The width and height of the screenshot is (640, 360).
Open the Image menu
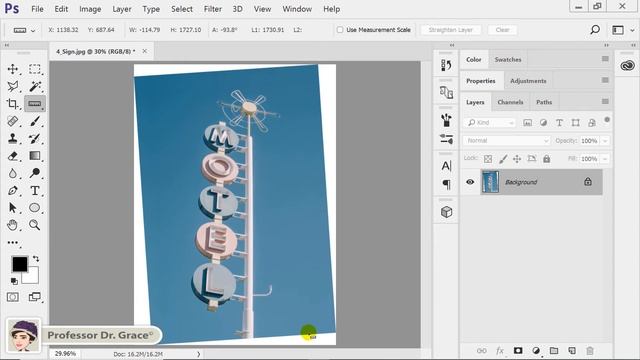(90, 9)
